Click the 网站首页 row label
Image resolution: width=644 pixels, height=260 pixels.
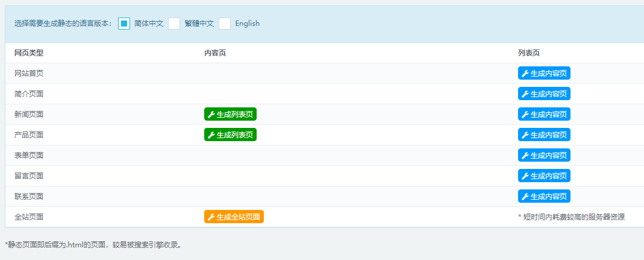point(29,74)
